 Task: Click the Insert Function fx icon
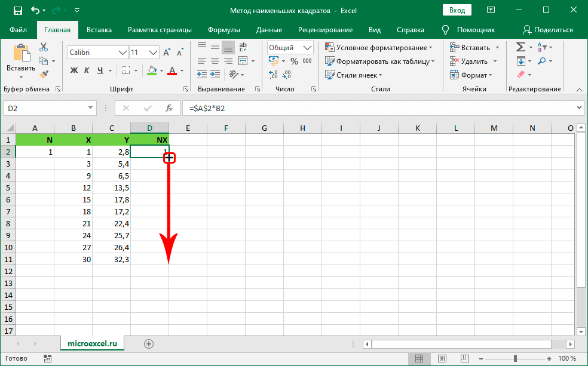[169, 108]
